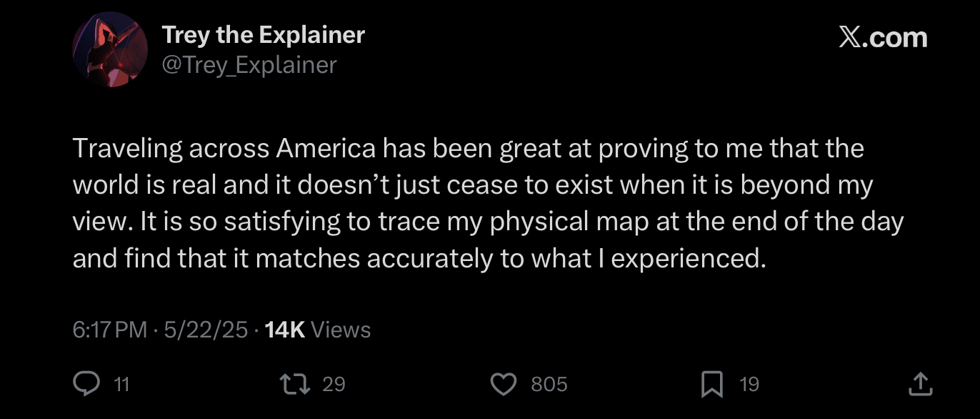Click the 5/22/25 post date
This screenshot has width=980, height=419.
tap(206, 330)
